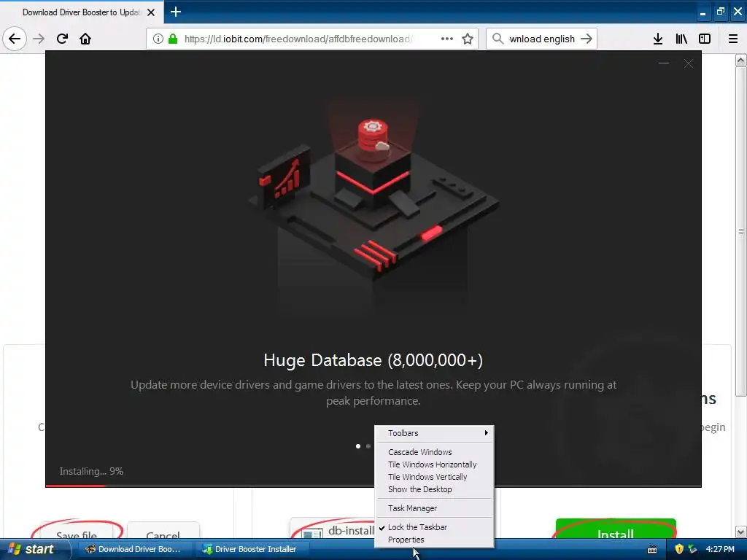Click the vertical scrollbar thumb

point(741,231)
